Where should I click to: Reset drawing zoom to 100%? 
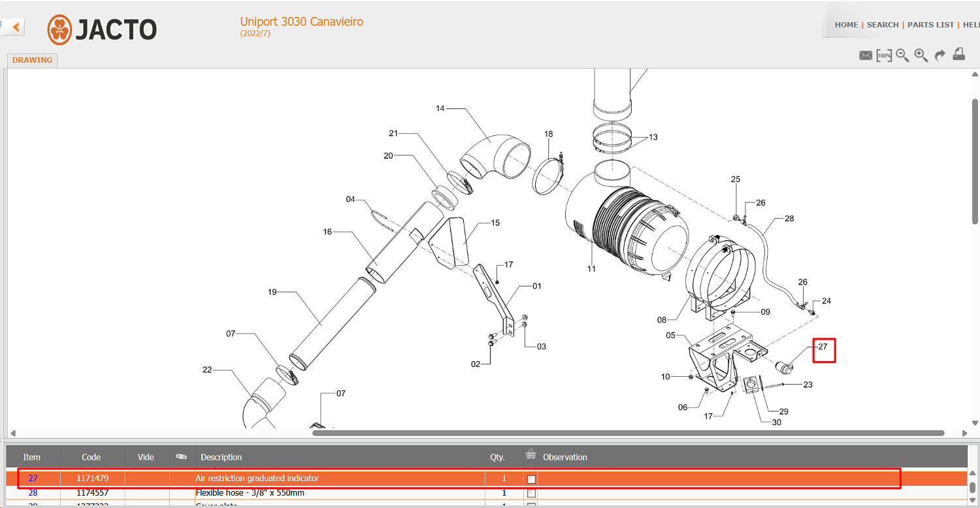(884, 56)
